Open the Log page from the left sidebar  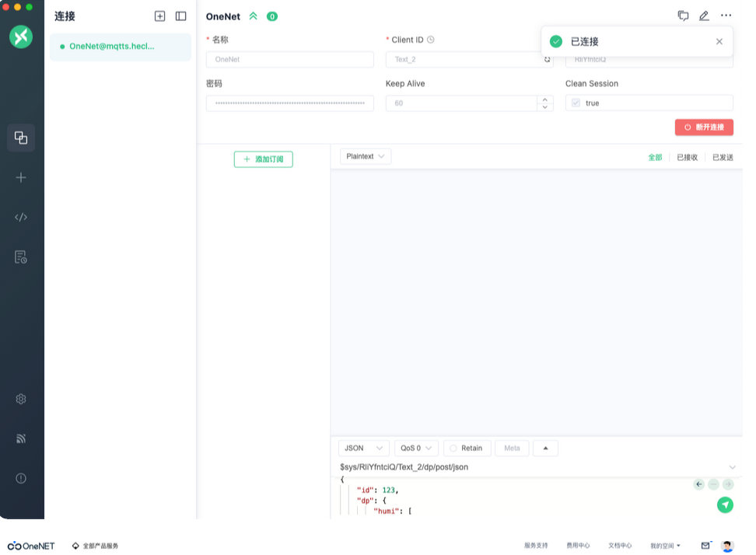21,257
